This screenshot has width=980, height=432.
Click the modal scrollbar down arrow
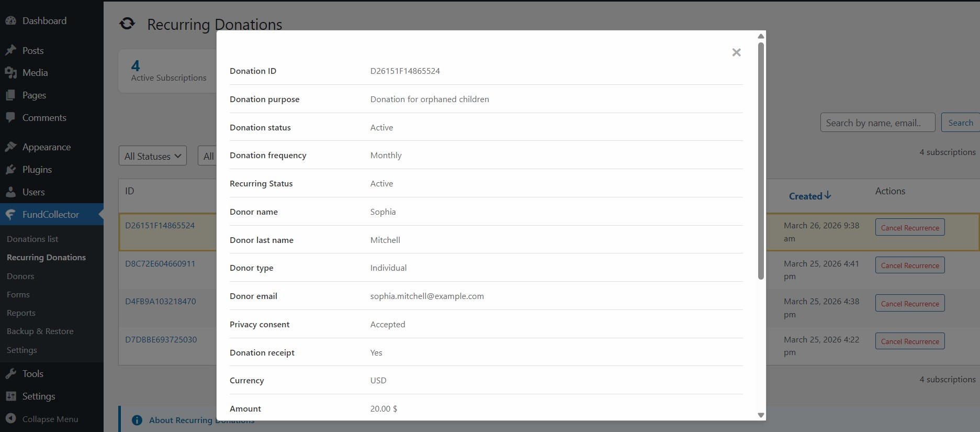pos(761,415)
